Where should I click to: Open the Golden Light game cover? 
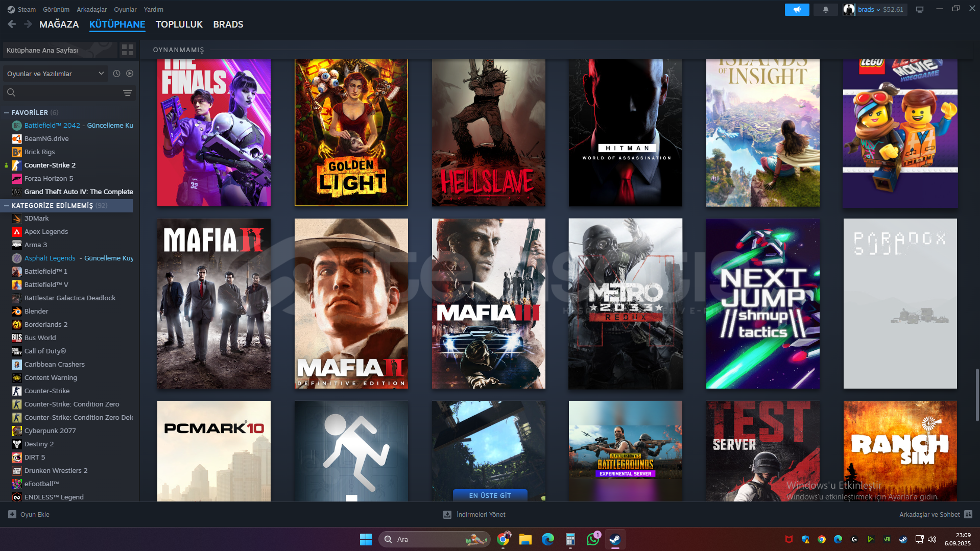click(351, 133)
